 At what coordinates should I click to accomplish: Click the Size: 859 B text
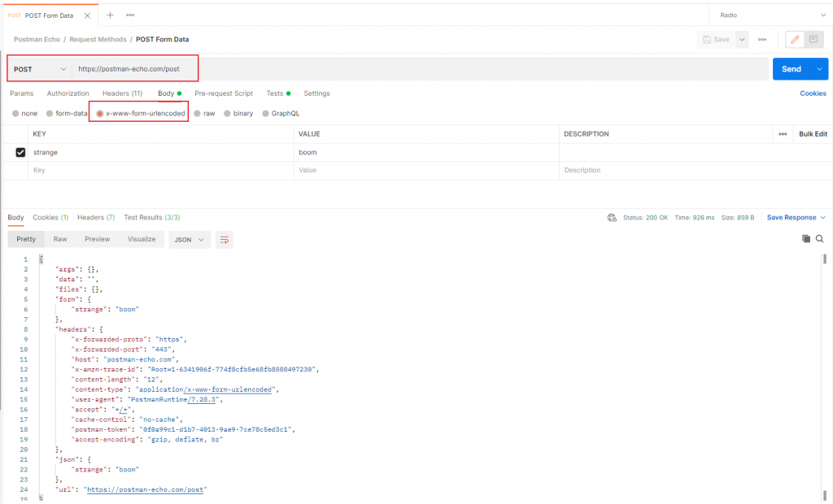click(x=737, y=218)
